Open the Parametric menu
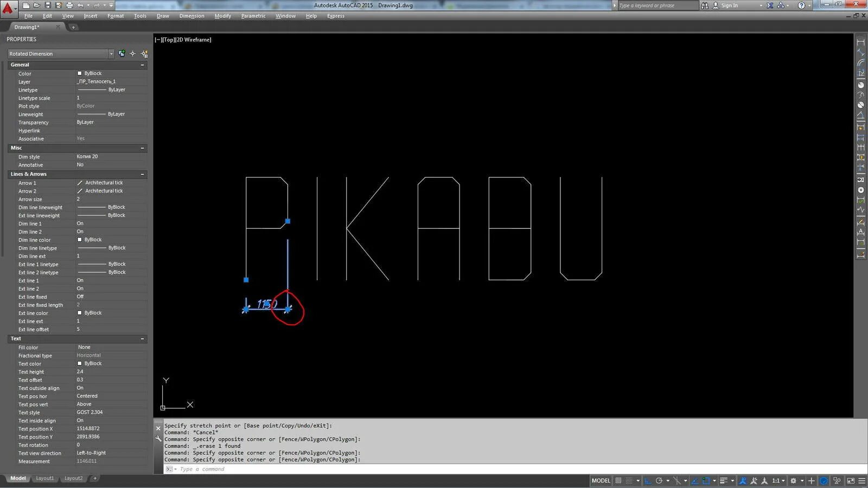868x488 pixels. [253, 16]
